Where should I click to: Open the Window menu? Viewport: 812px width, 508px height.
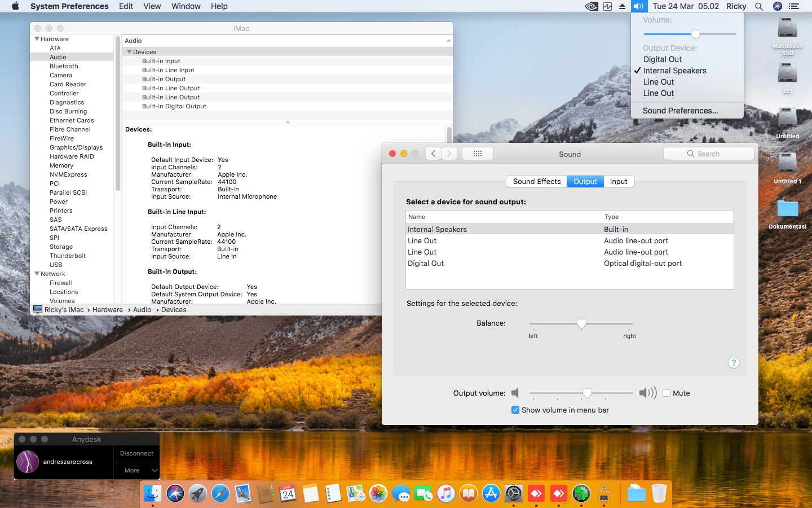click(186, 6)
